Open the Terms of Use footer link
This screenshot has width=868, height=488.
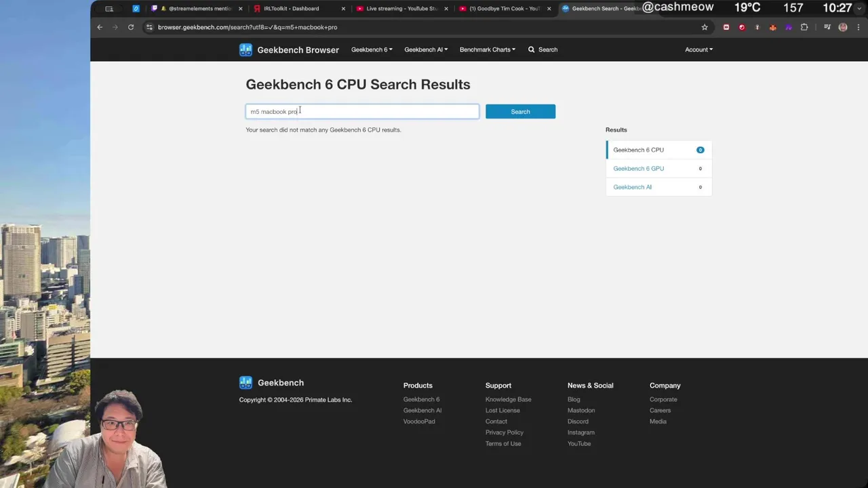(503, 444)
